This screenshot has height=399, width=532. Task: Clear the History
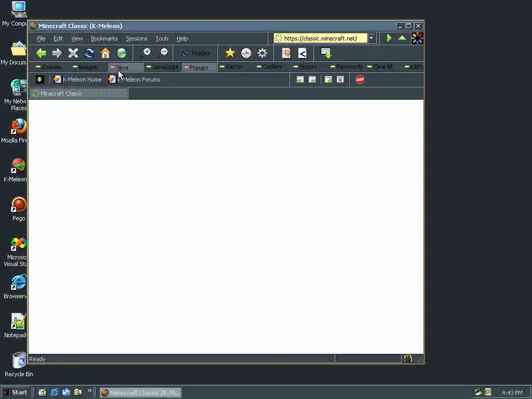pos(305,66)
